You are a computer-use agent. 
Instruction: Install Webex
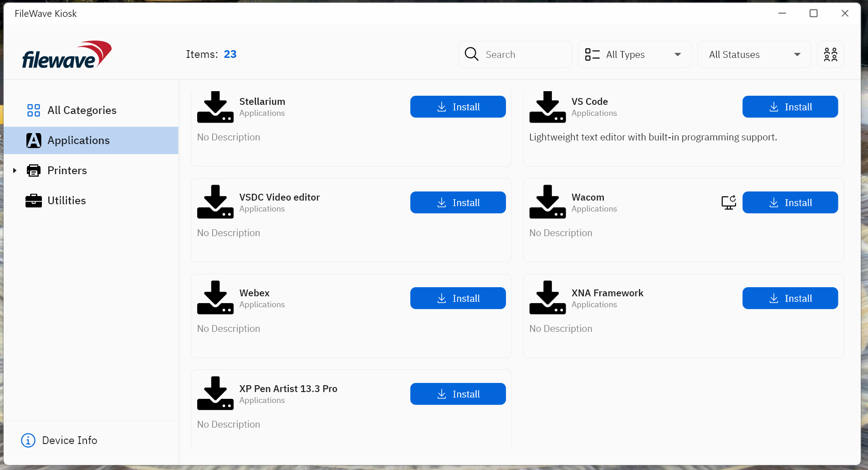pos(458,298)
